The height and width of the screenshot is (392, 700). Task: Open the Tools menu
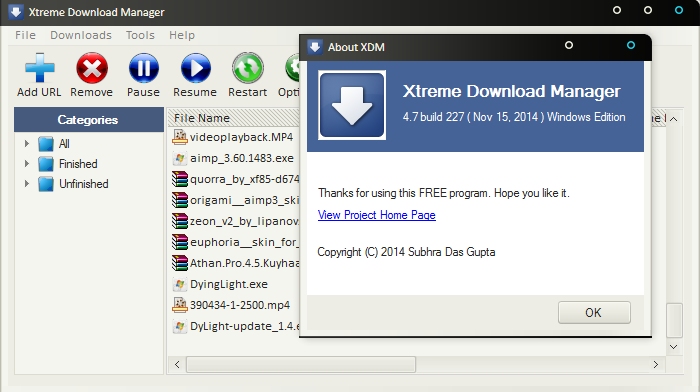click(140, 35)
